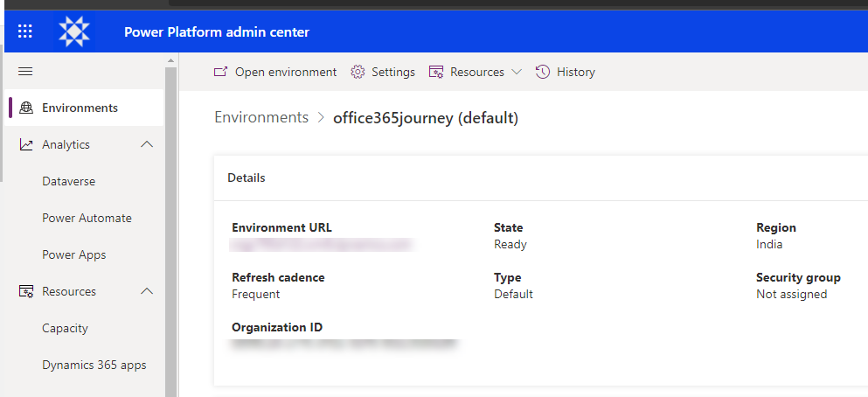868x397 pixels.
Task: Click the sidebar scroll up arrow
Action: tap(170, 60)
